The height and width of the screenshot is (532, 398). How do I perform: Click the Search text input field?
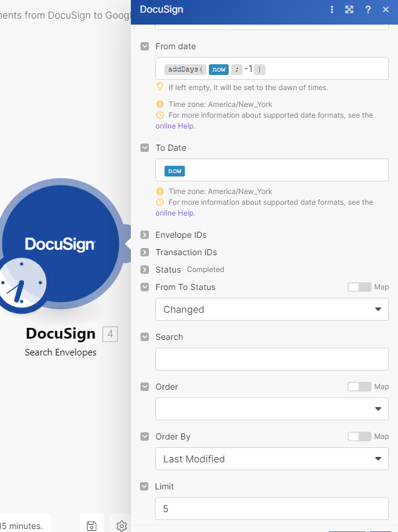pyautogui.click(x=272, y=359)
